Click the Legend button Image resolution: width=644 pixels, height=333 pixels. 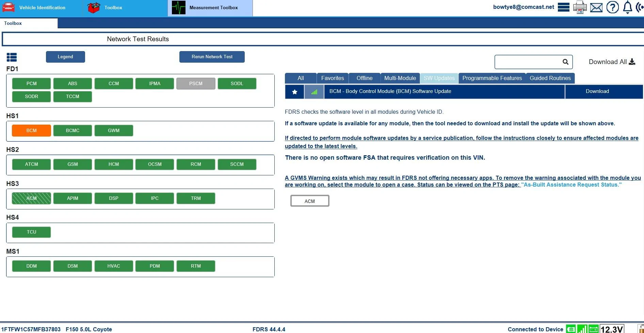coord(65,57)
